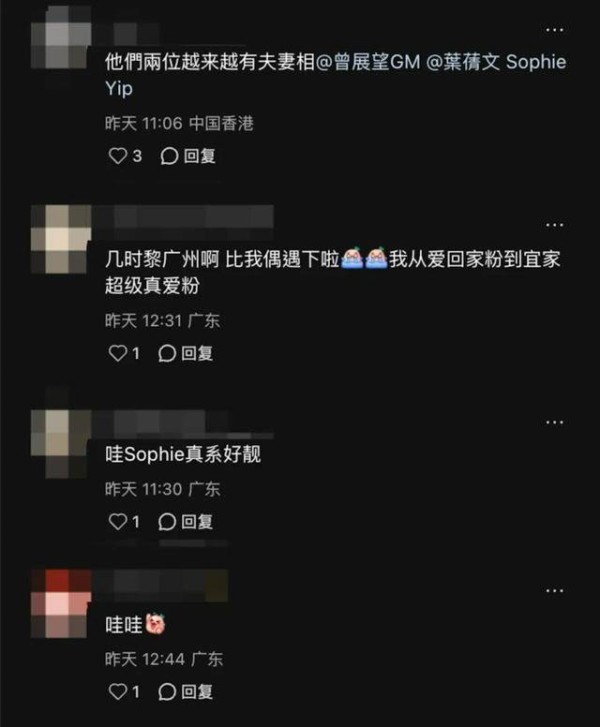Screen dimensions: 600x727
Task: Open reply bubble on the 12:44 comment
Action: point(167,692)
